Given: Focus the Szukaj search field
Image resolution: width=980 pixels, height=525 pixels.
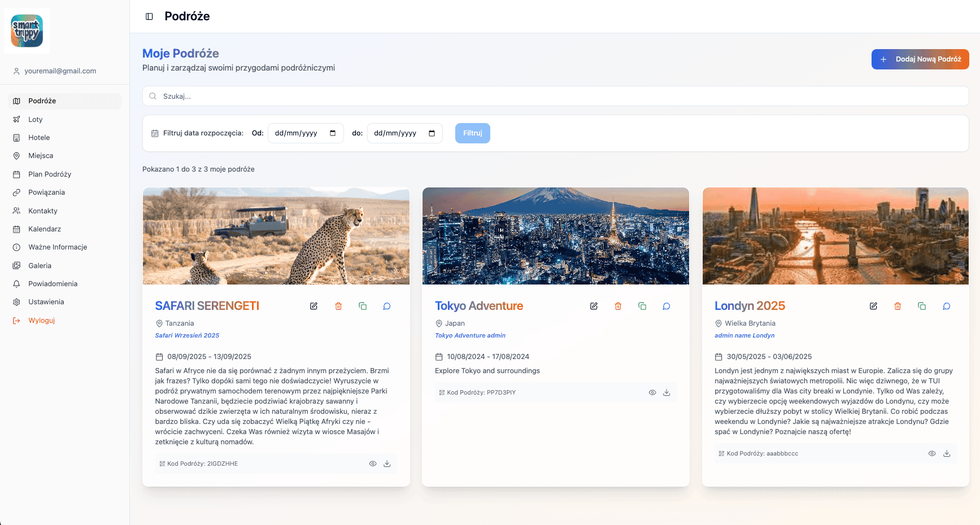Looking at the screenshot, I should (555, 96).
